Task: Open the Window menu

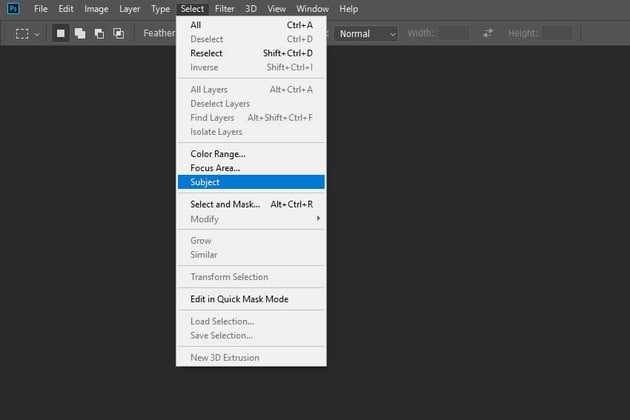Action: pyautogui.click(x=313, y=9)
